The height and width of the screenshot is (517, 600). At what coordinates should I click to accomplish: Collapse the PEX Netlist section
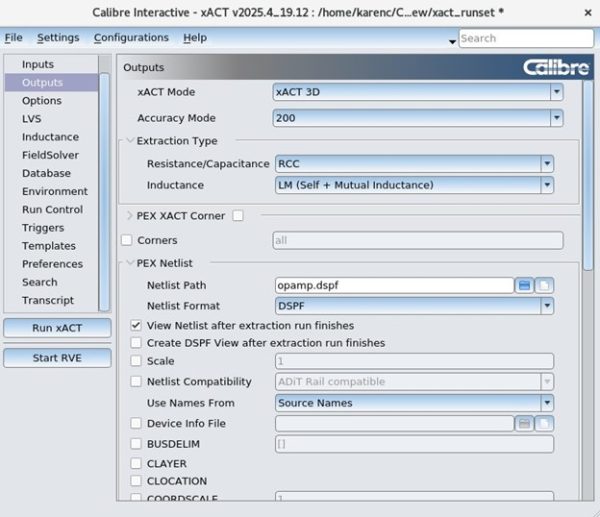tap(130, 263)
